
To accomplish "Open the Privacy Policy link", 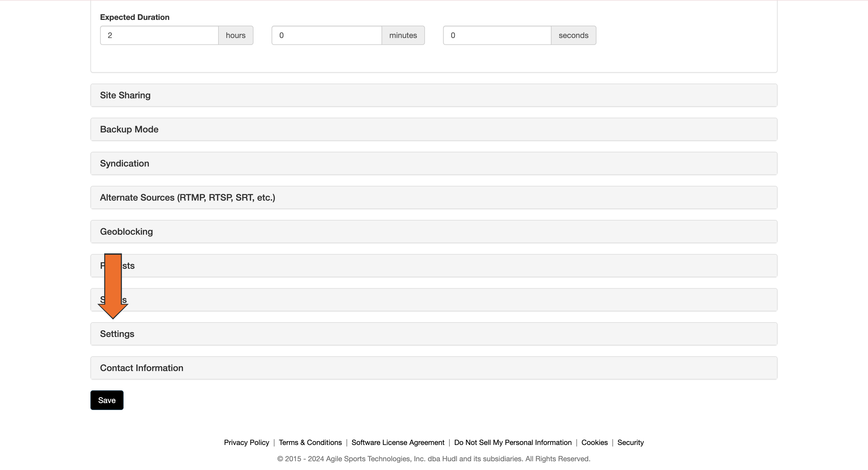I will pos(246,442).
